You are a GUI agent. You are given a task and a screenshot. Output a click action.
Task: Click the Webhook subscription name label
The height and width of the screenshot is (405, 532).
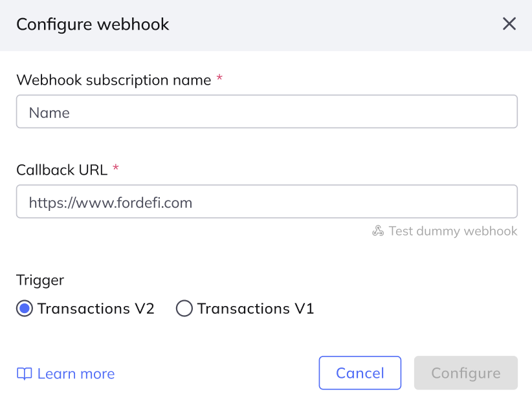[114, 80]
